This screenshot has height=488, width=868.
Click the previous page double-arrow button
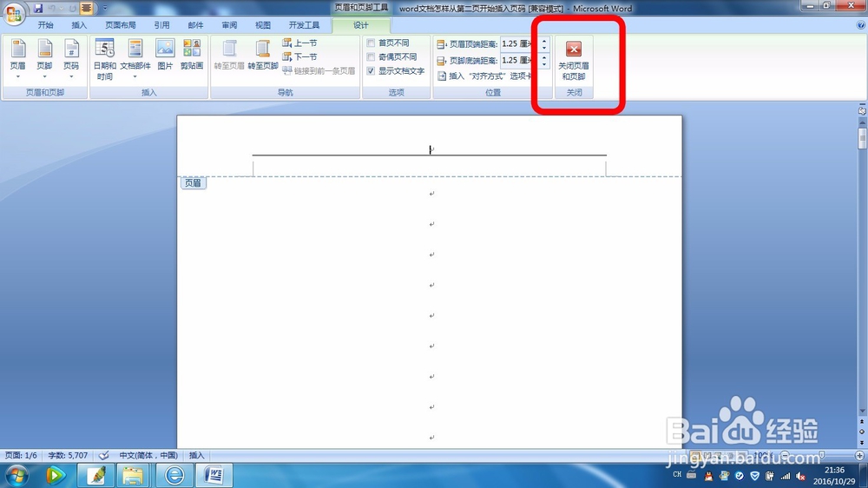pyautogui.click(x=862, y=422)
